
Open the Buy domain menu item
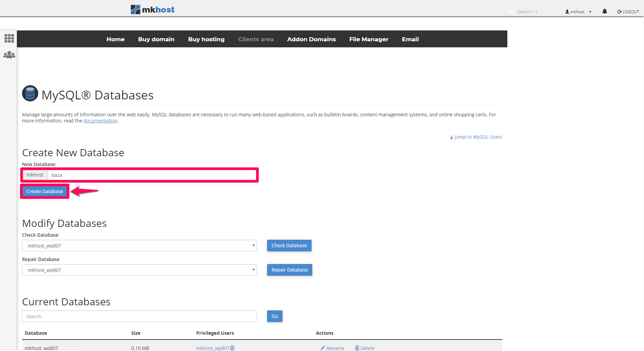click(x=156, y=39)
